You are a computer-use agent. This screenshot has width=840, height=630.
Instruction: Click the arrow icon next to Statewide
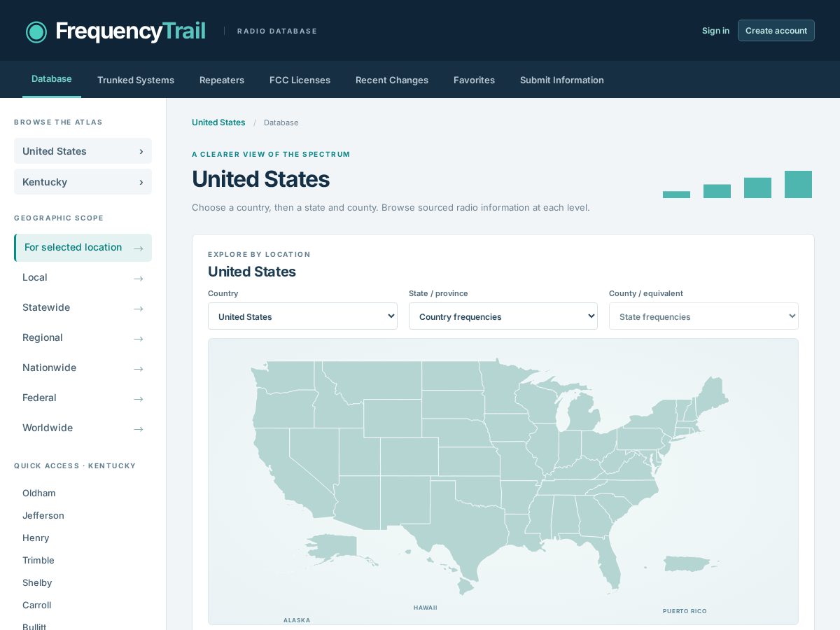point(139,308)
